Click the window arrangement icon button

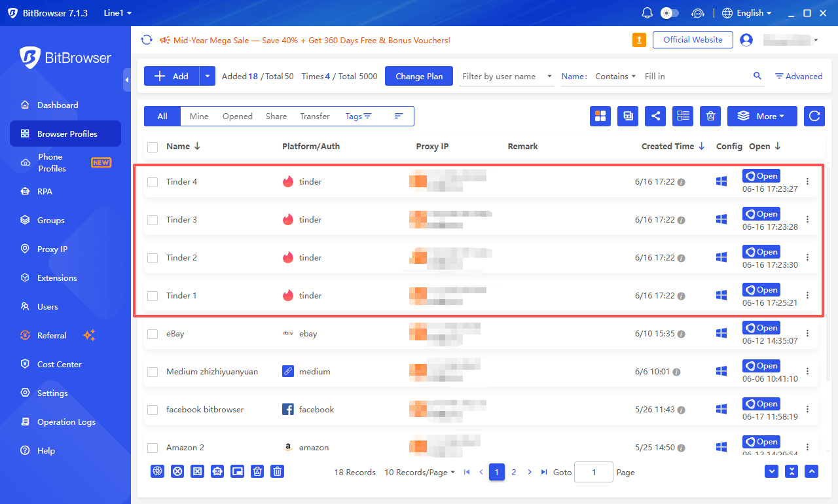click(628, 116)
